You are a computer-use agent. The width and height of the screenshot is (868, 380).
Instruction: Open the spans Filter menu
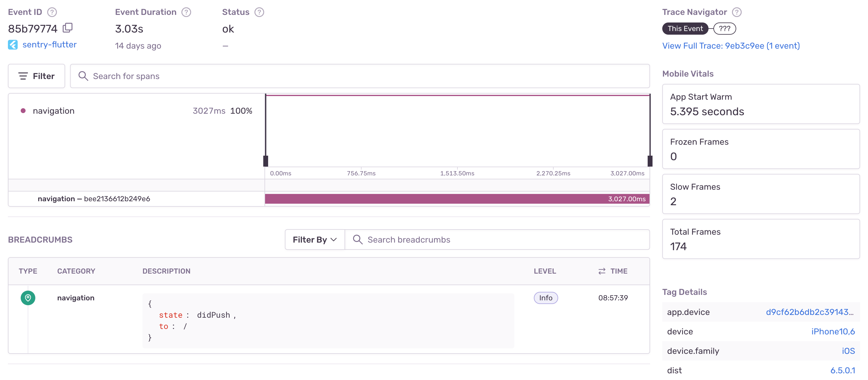click(x=37, y=76)
